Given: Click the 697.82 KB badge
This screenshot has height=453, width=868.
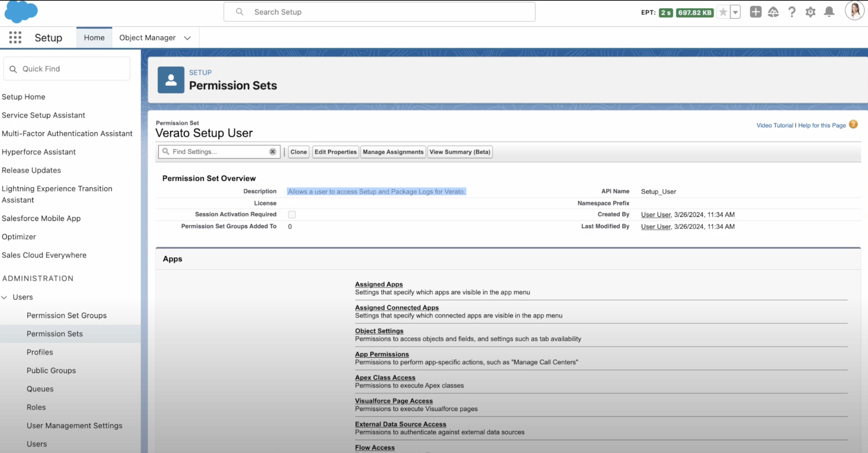Looking at the screenshot, I should click(694, 13).
